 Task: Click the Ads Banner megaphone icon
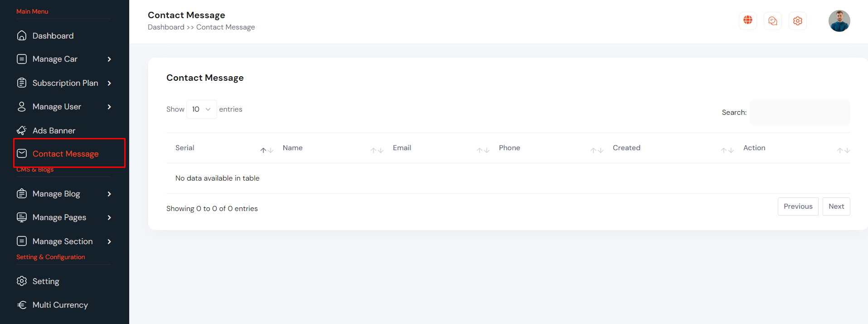(x=22, y=131)
